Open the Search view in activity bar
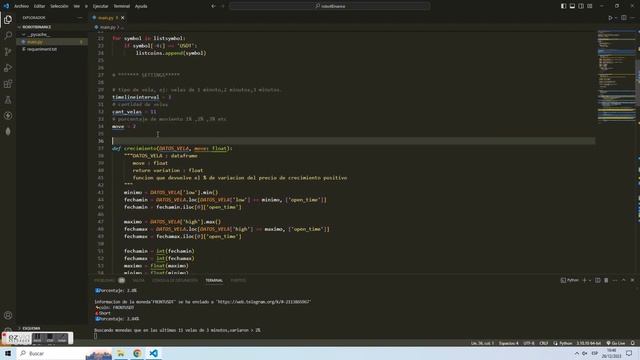The height and width of the screenshot is (360, 640). click(x=8, y=36)
